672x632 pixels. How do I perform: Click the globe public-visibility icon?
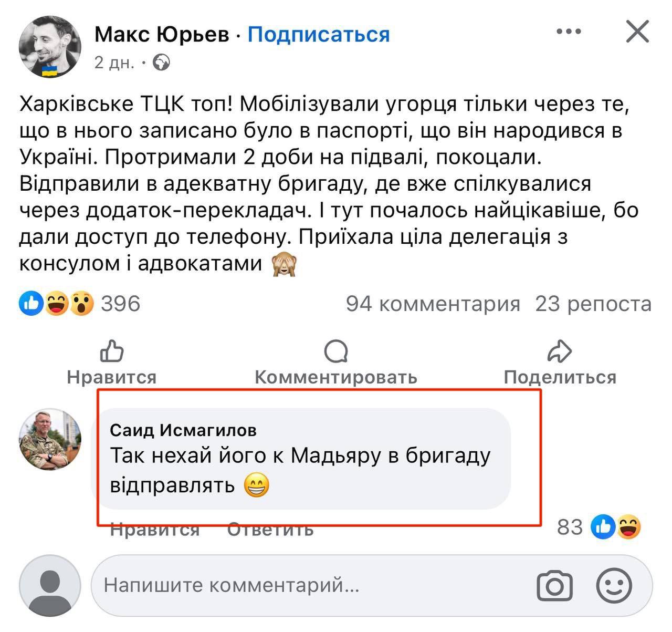[161, 63]
